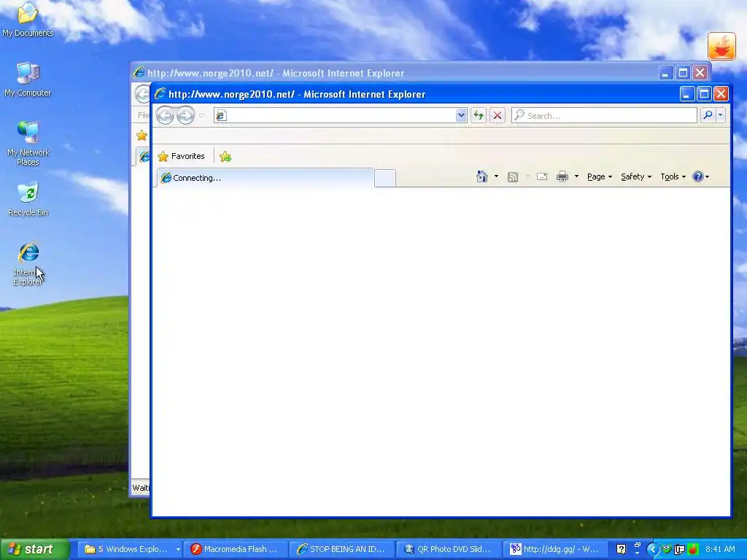This screenshot has width=747, height=560.
Task: Click the help question mark taskbar icon
Action: click(x=621, y=550)
